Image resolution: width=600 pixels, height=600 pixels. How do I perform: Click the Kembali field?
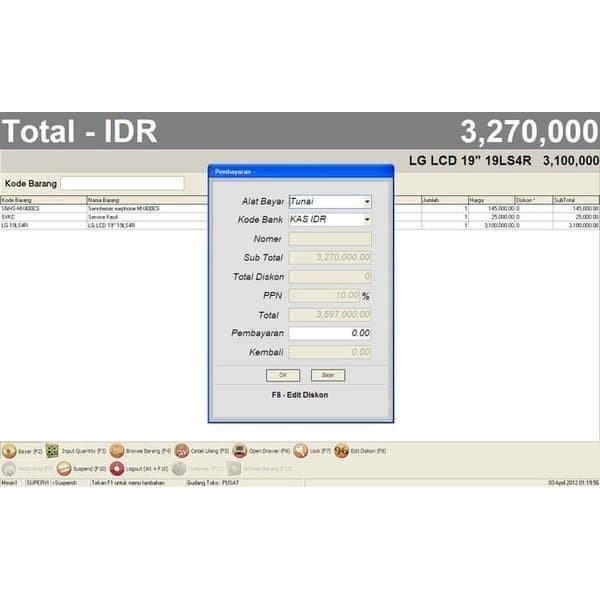(x=330, y=352)
